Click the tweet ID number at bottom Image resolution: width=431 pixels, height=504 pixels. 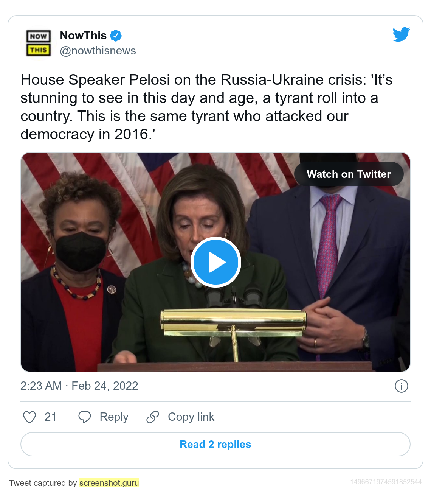(x=386, y=482)
